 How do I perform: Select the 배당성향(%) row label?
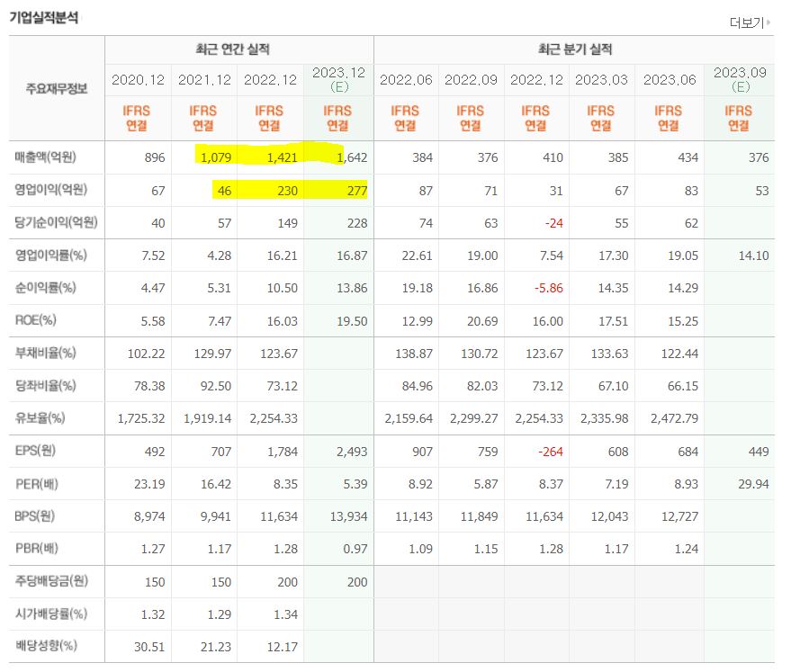point(46,646)
